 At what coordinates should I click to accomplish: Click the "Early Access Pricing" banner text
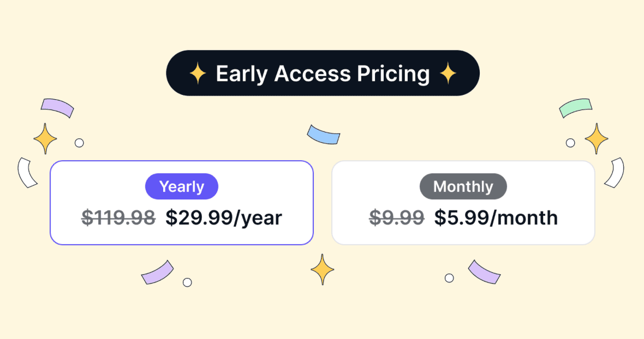(323, 74)
